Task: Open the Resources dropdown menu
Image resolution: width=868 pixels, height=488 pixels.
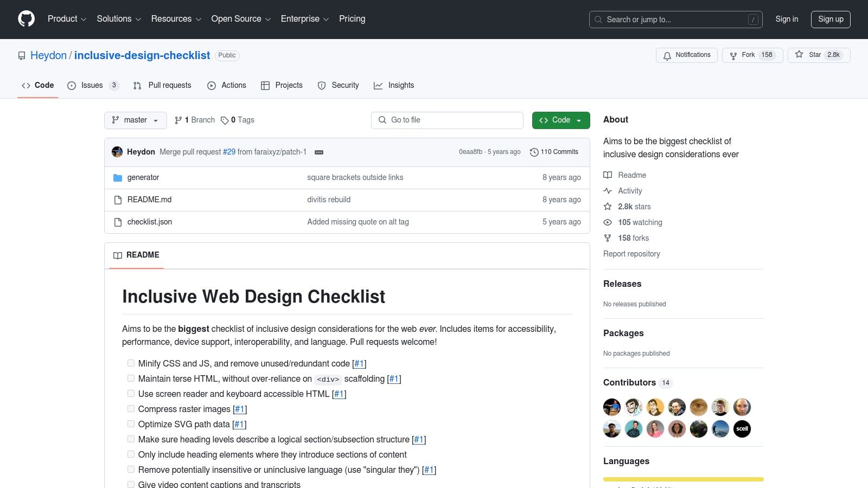Action: [176, 19]
